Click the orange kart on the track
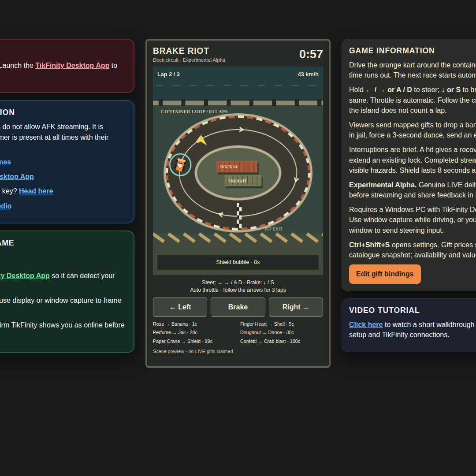The height and width of the screenshot is (476, 476). click(x=180, y=165)
